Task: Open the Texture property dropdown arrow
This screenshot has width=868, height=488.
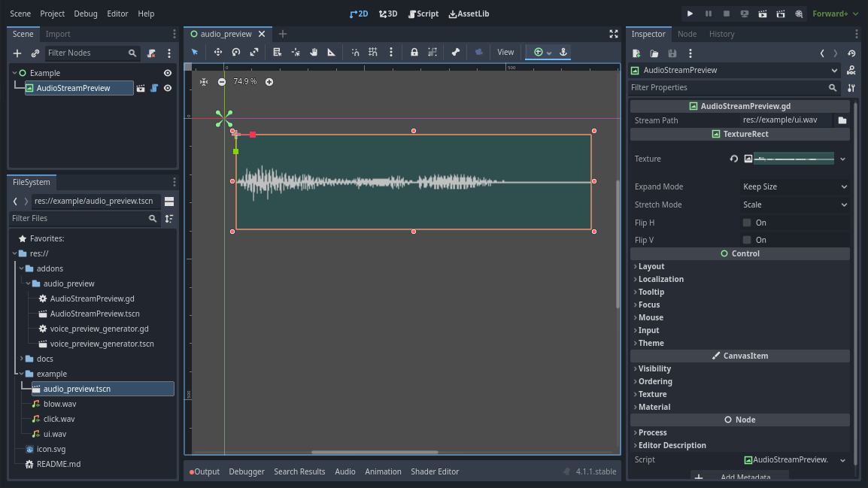Action: click(x=842, y=159)
